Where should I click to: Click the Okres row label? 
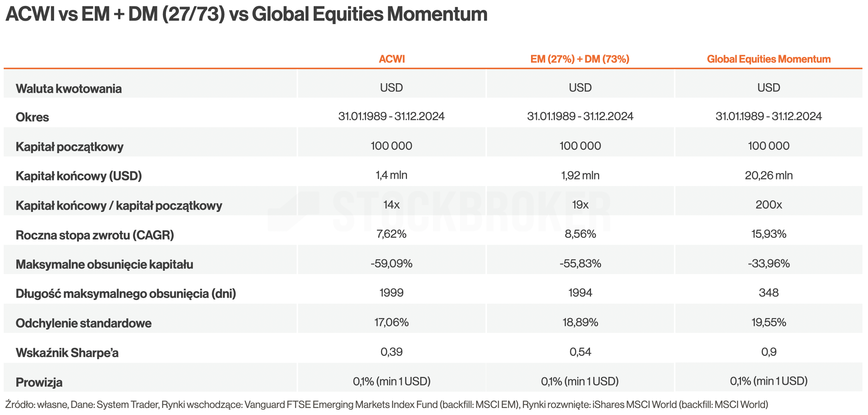32,117
